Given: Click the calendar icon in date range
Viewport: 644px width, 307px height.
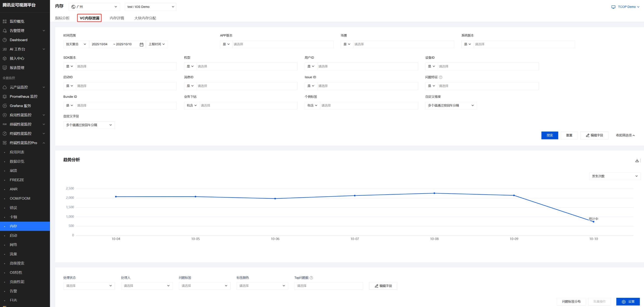Looking at the screenshot, I should point(142,44).
